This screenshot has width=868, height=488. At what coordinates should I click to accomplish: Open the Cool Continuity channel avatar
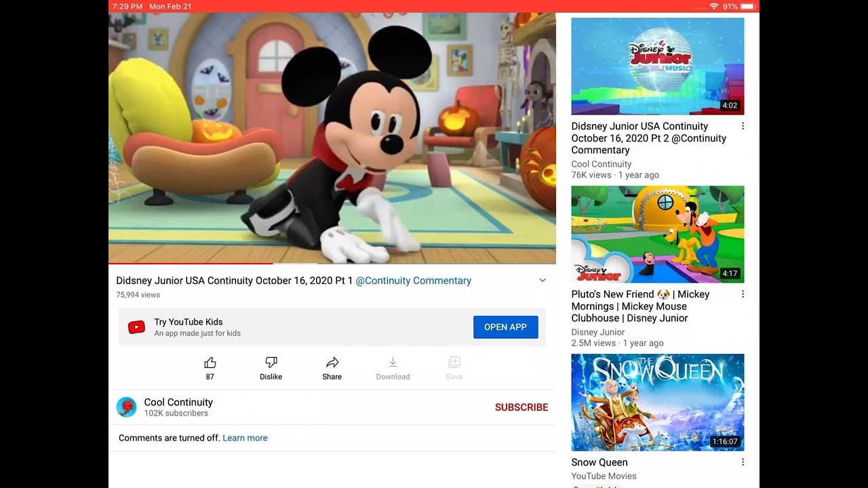pyautogui.click(x=127, y=407)
